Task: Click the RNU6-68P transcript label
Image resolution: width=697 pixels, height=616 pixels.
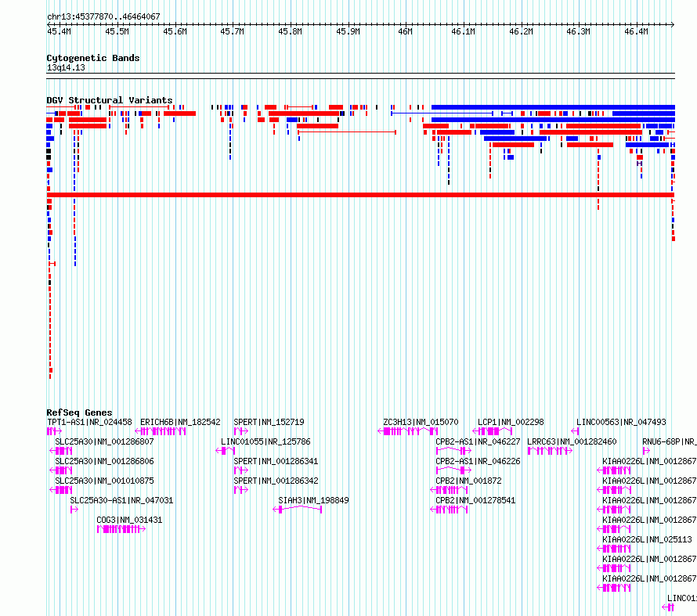Action: pos(670,441)
